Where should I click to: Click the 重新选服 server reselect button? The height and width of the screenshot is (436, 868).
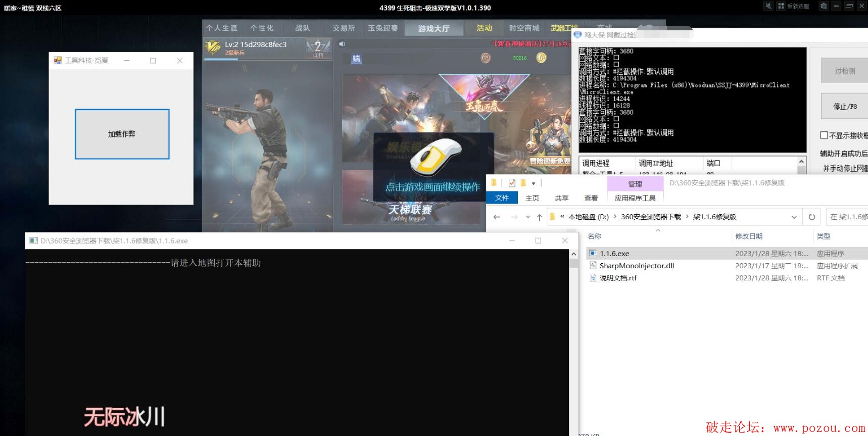click(x=793, y=6)
